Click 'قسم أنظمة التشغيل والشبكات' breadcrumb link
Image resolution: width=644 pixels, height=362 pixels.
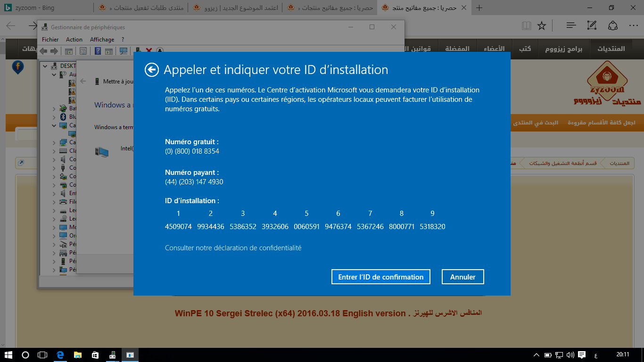(563, 163)
